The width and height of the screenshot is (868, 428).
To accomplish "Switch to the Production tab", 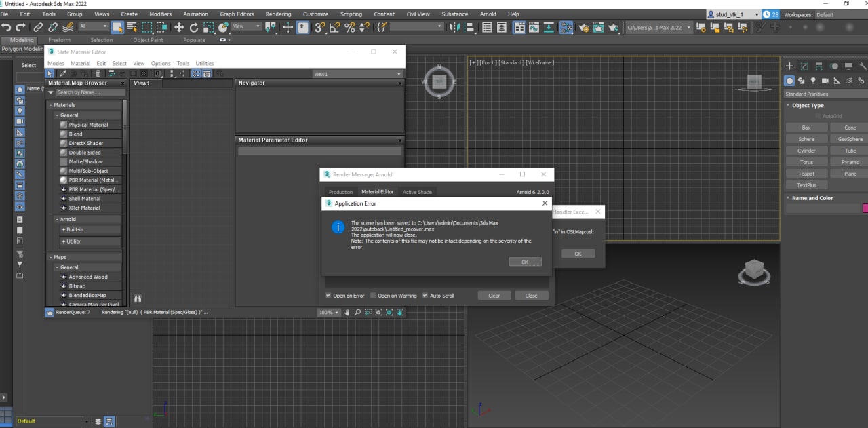I will (340, 192).
